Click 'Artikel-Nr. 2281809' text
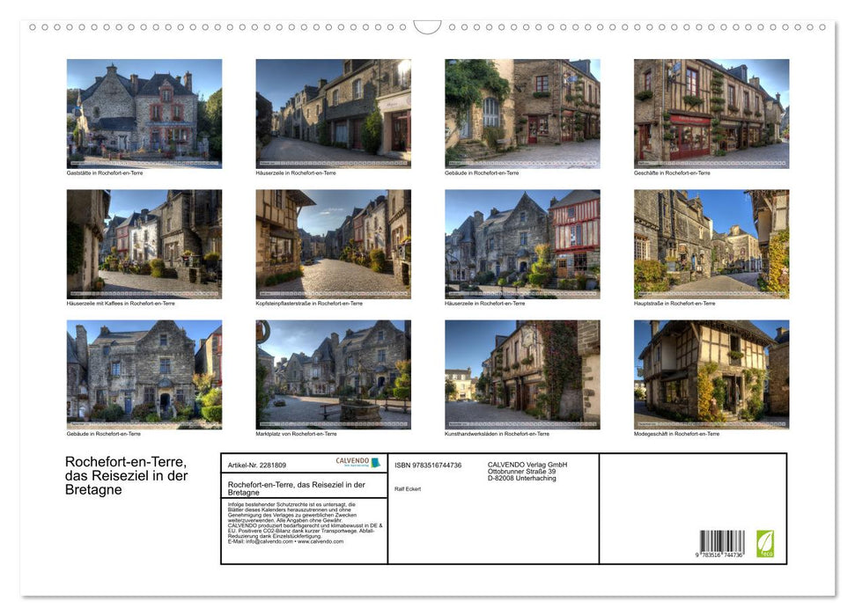The image size is (855, 616). 257,465
